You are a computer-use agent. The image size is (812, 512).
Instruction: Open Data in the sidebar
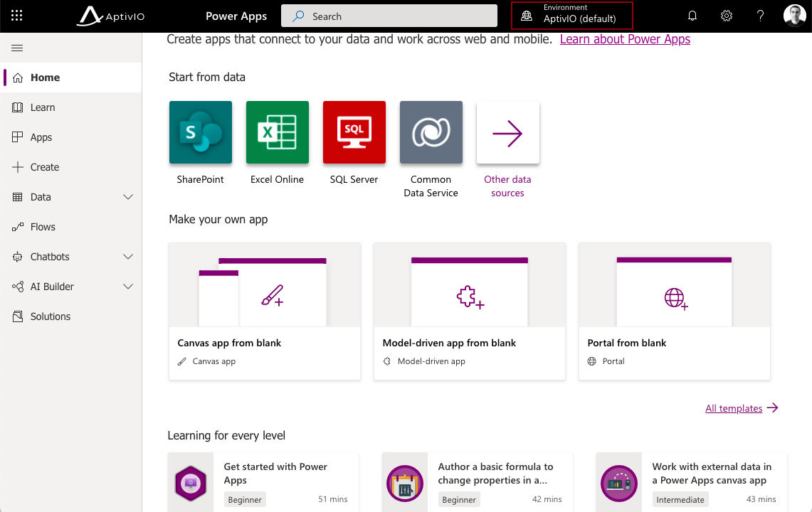pos(71,197)
